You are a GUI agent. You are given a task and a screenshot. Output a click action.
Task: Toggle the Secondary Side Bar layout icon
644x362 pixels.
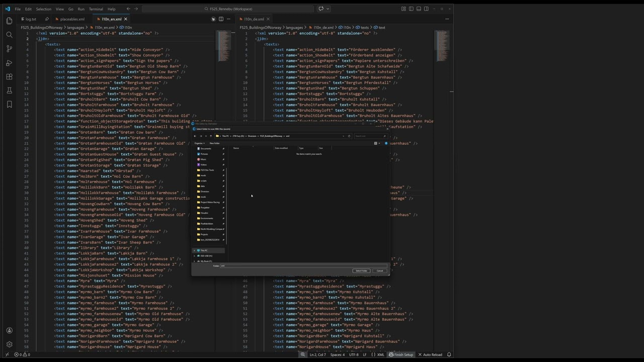(x=426, y=9)
